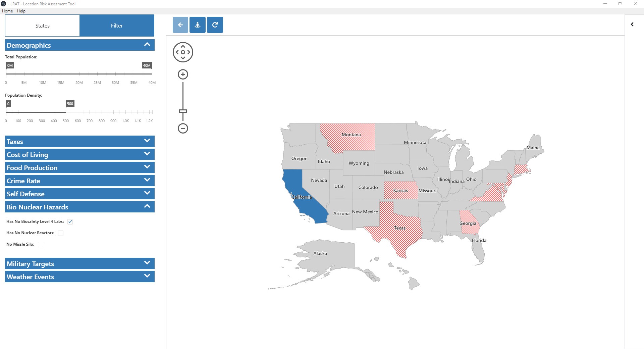Uncheck Has No Biosafety Level 4 Labs
644x349 pixels.
pos(70,222)
